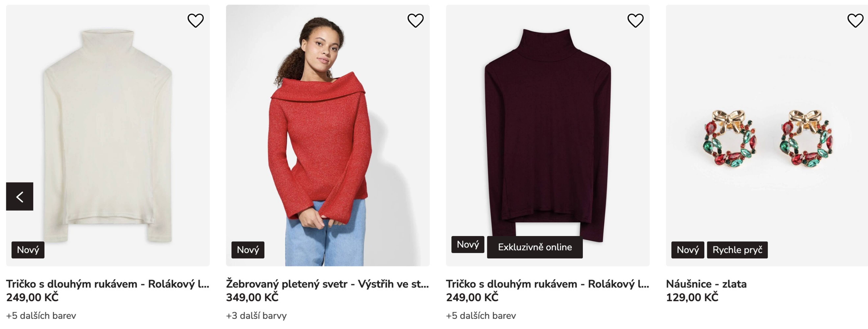The image size is (868, 329).
Task: Open the "Náušnice - zlata" product link
Action: (706, 284)
